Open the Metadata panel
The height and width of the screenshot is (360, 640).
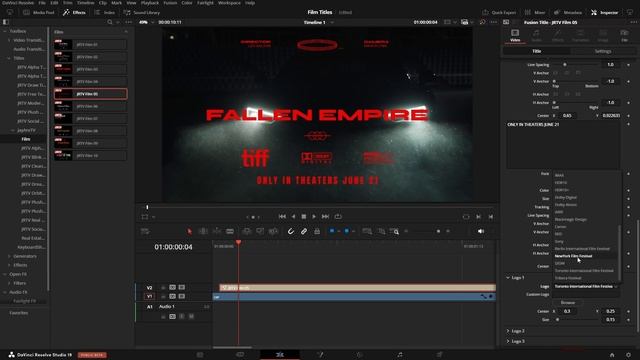(x=568, y=13)
